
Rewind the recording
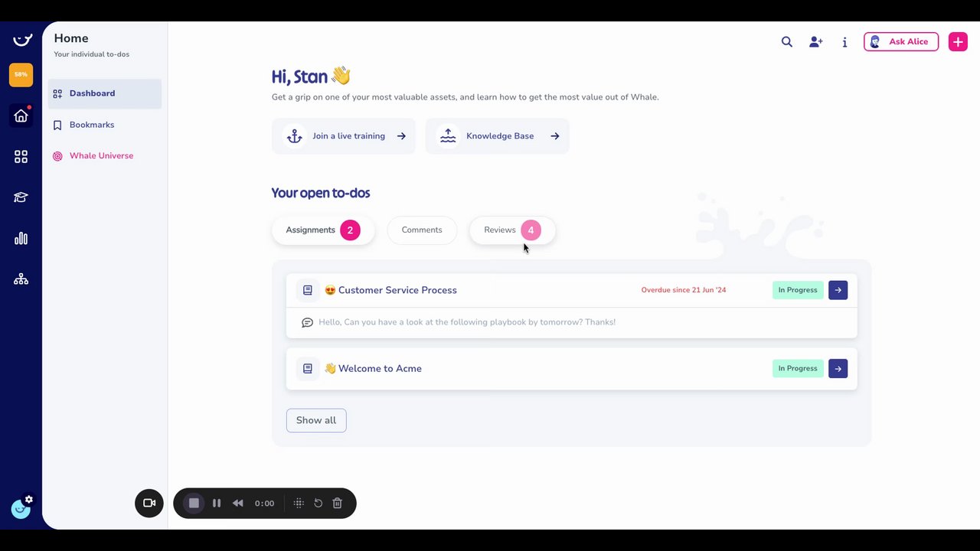(x=238, y=503)
